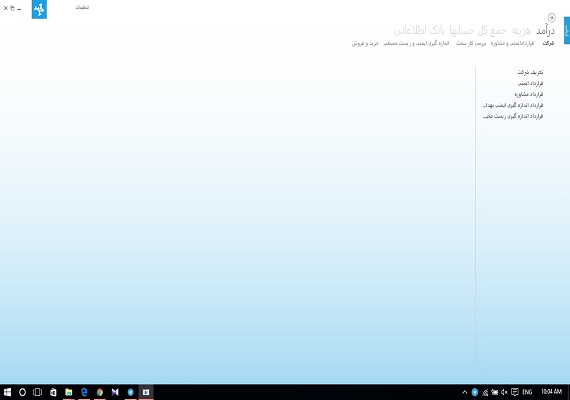Open Visual Studio from the taskbar
This screenshot has width=570, height=400.
115,392
